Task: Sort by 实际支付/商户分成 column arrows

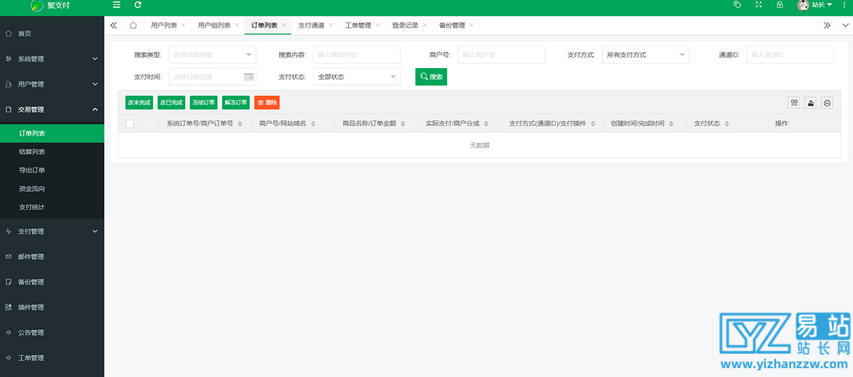Action: [x=486, y=124]
